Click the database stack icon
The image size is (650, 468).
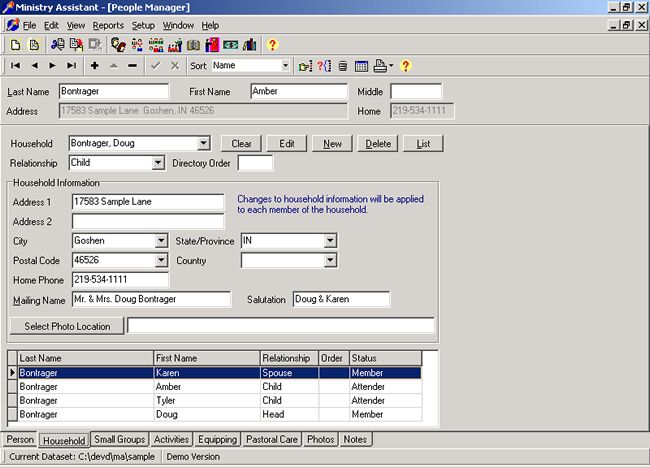[x=343, y=66]
